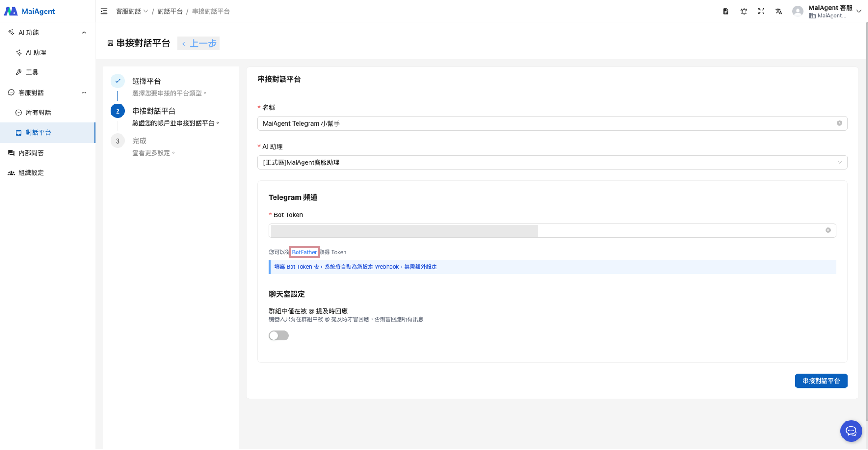Screen dimensions: 868x450
Task: Enable 群組中僅在被 @ 提及時回應 toggle
Action: [x=279, y=336]
